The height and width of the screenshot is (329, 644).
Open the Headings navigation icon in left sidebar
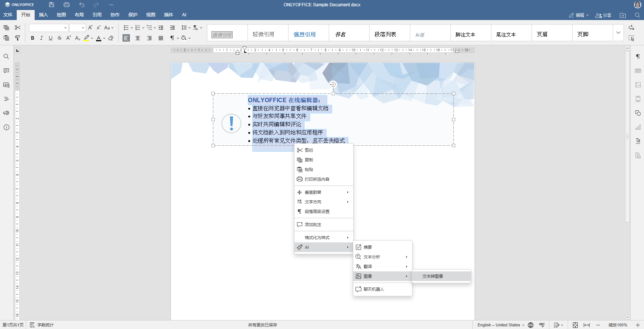pyautogui.click(x=6, y=99)
